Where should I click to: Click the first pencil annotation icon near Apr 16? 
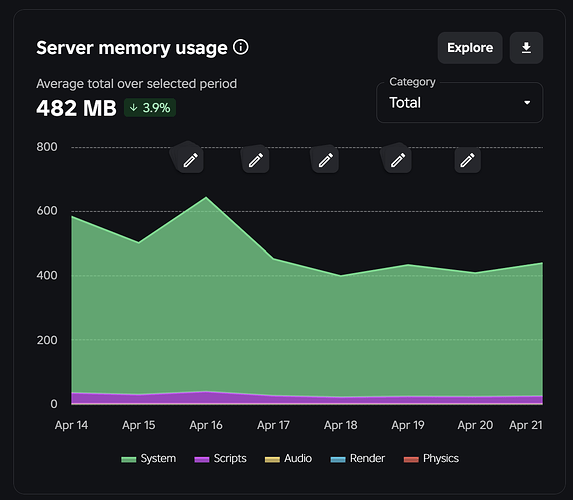190,160
